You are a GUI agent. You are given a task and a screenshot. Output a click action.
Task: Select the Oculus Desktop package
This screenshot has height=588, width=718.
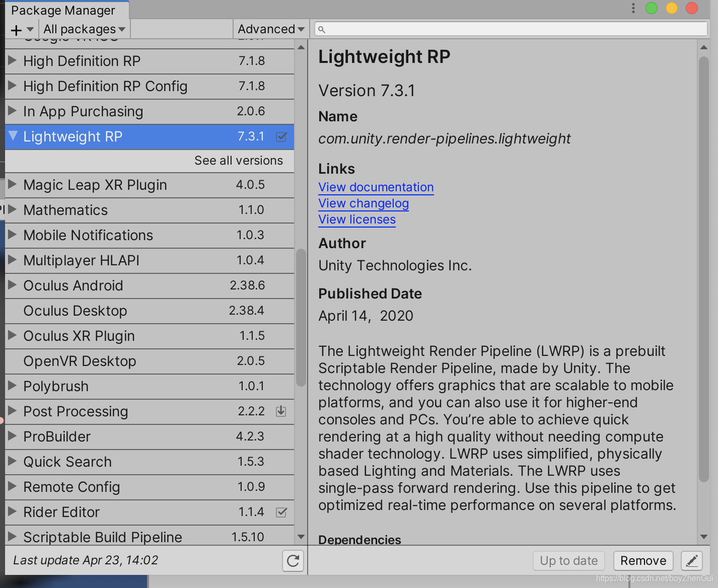point(150,311)
